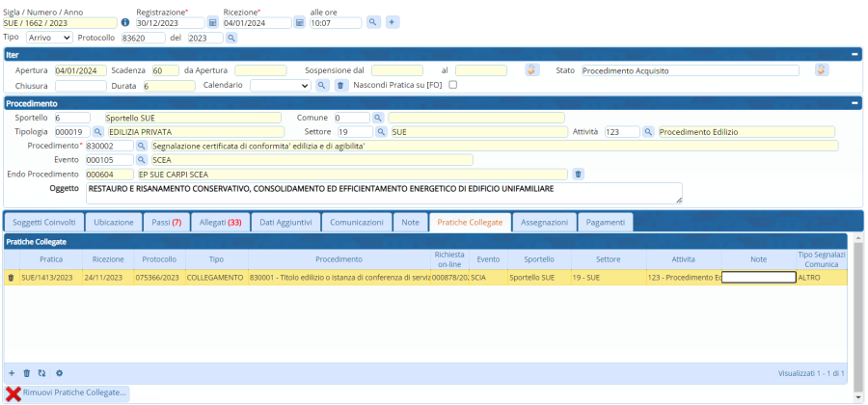Click the search icon beside Attività field
868x405 pixels.
648,132
